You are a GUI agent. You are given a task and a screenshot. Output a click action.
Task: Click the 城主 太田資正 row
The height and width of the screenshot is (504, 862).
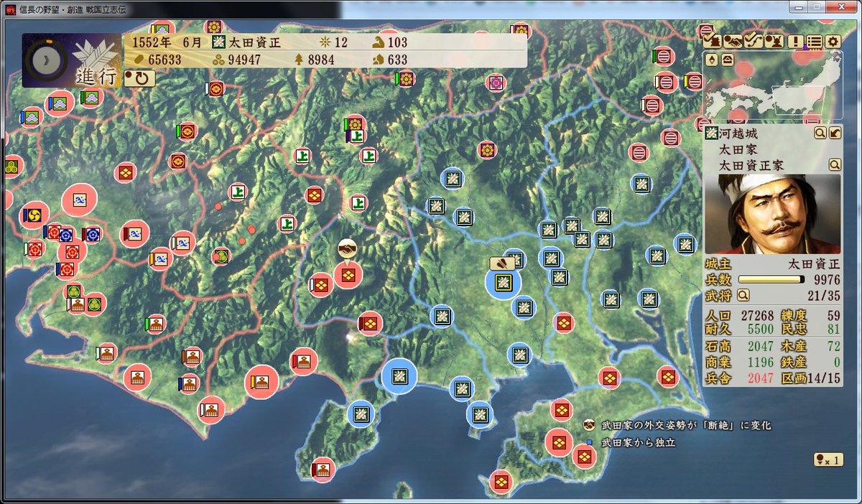[773, 264]
